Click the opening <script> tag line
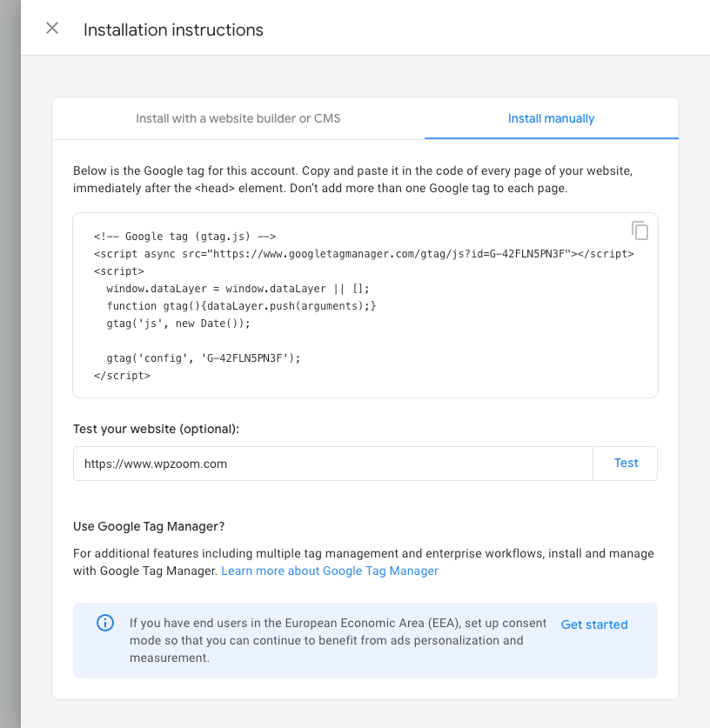This screenshot has height=728, width=710. (x=119, y=271)
